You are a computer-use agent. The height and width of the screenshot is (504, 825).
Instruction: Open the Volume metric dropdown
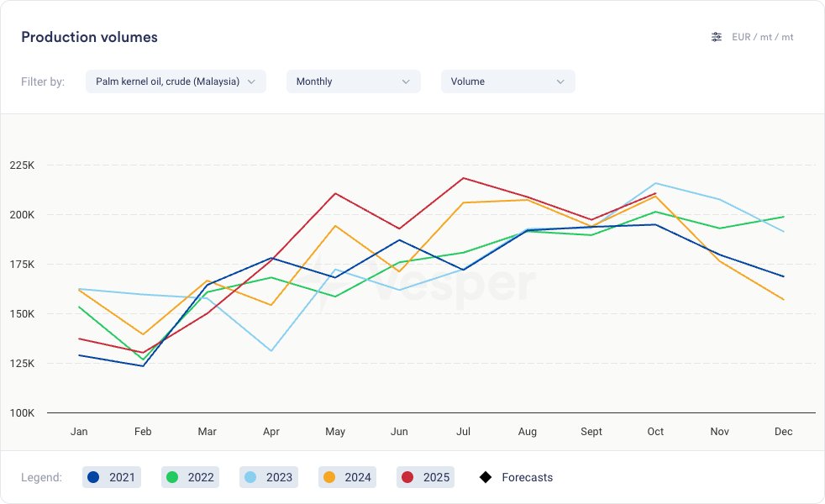click(507, 81)
